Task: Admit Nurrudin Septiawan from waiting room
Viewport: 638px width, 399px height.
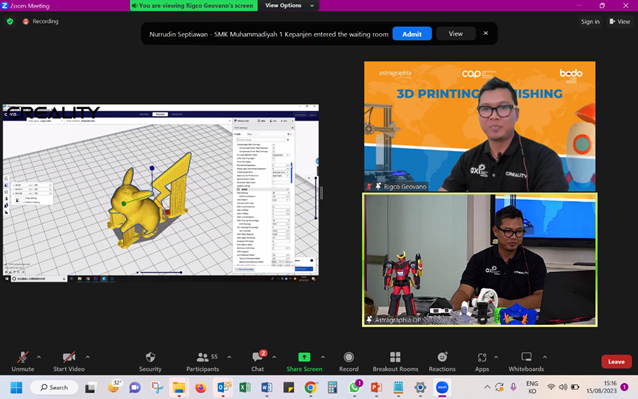Action: click(x=412, y=34)
